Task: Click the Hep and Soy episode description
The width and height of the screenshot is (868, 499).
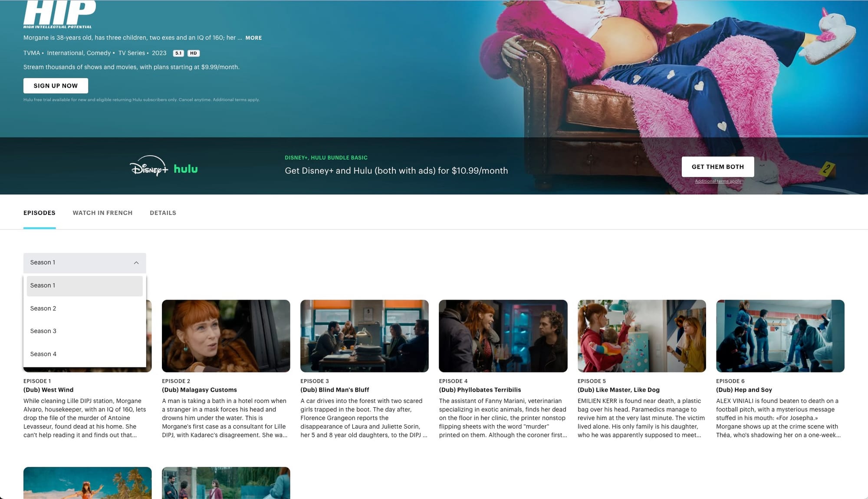Action: (x=779, y=418)
